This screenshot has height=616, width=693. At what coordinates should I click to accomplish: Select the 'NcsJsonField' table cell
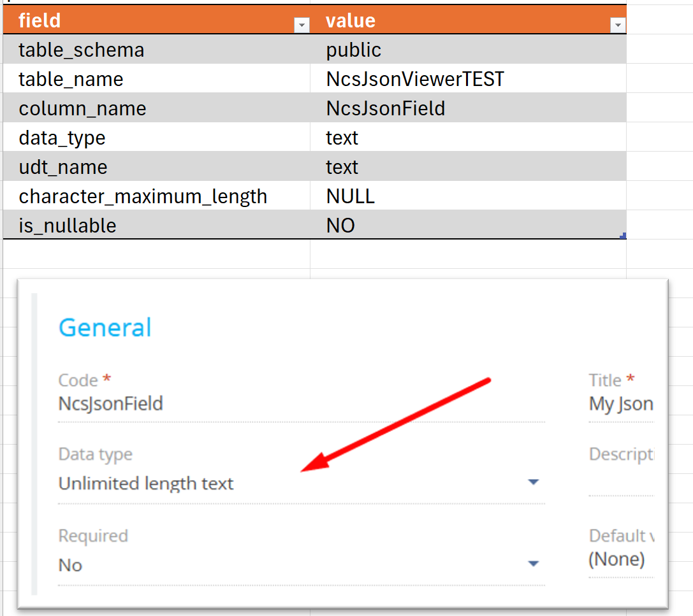(468, 108)
